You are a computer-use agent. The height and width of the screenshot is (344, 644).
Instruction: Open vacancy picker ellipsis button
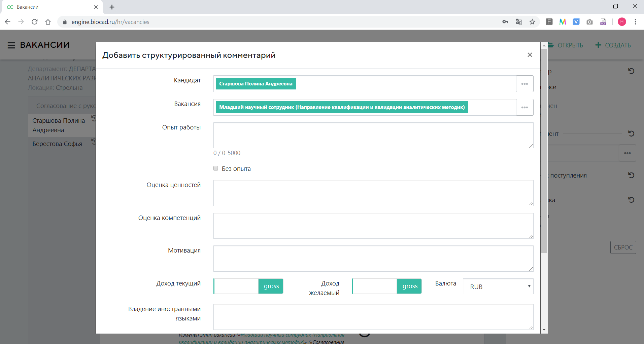tap(524, 107)
